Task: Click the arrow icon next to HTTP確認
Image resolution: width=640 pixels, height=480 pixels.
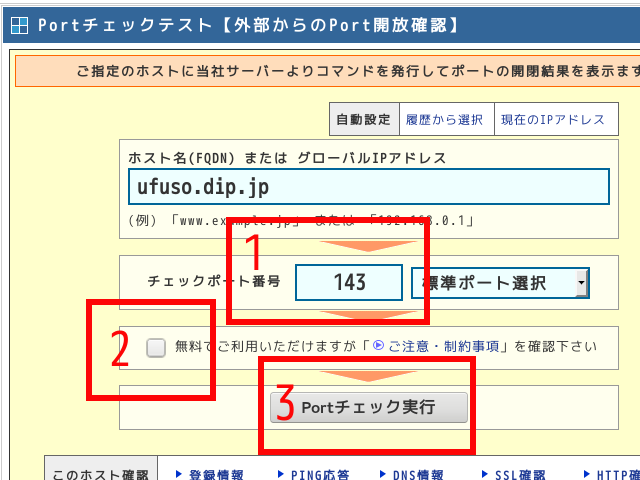Action: (x=587, y=474)
